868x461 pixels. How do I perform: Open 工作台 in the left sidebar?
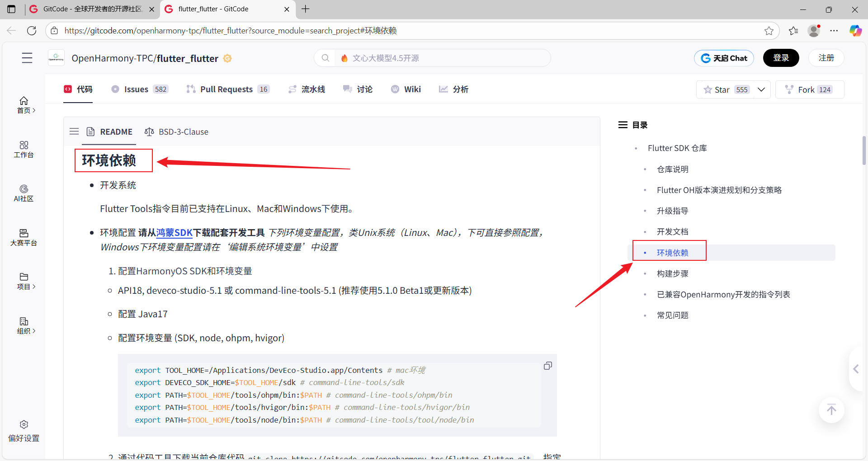(24, 149)
